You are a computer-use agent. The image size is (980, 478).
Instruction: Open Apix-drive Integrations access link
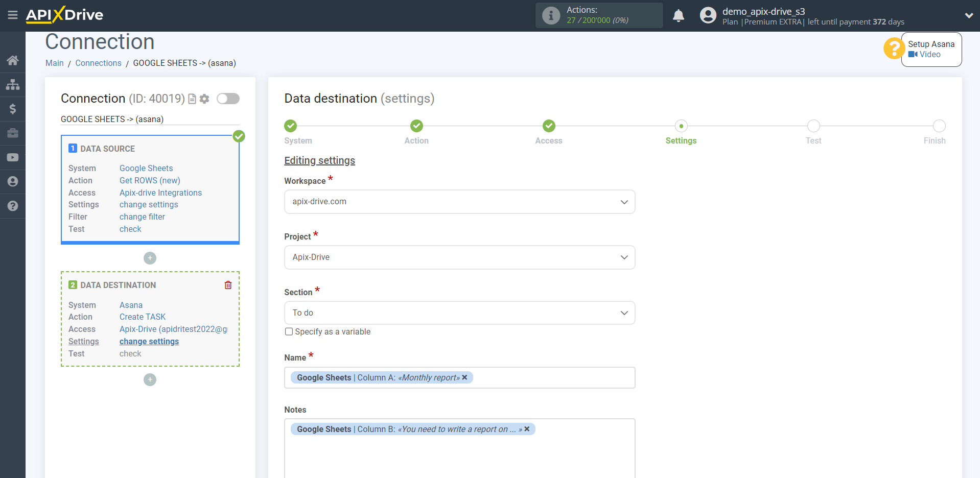click(x=160, y=193)
